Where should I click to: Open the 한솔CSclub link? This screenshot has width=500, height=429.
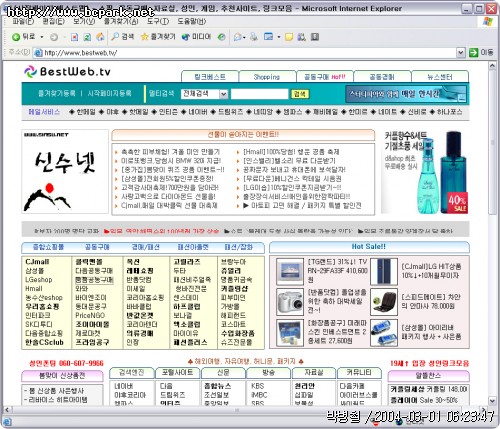(x=44, y=342)
